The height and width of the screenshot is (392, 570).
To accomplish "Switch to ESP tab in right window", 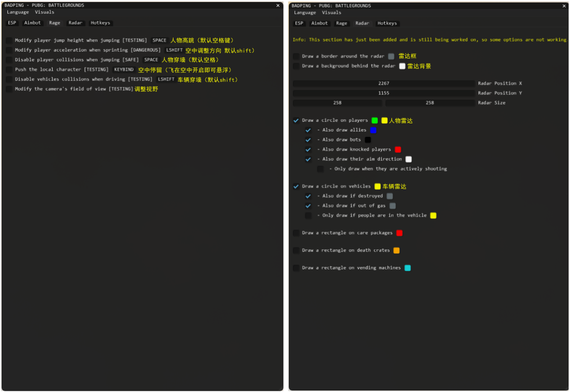I will [299, 23].
